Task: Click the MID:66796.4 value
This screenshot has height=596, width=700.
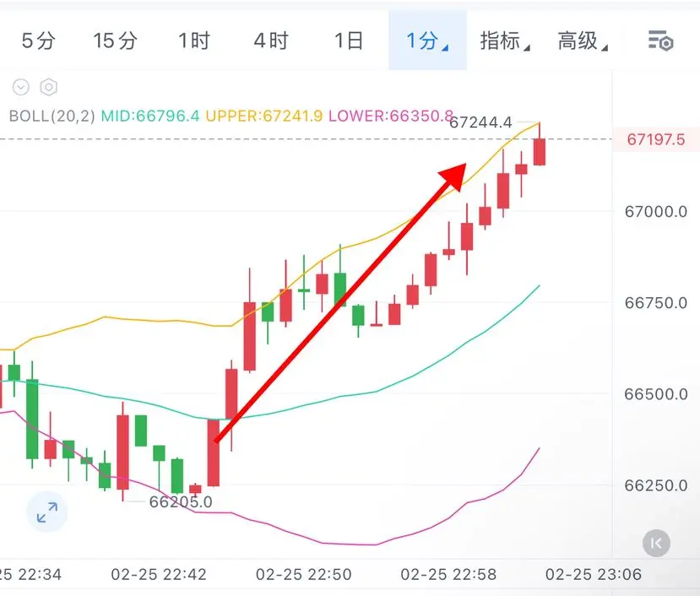Action: (x=150, y=116)
